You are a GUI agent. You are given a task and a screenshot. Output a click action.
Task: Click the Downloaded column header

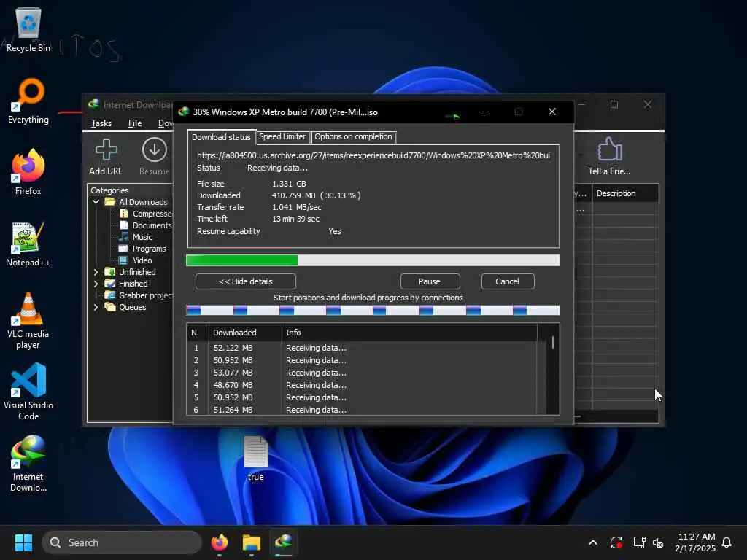coord(245,332)
